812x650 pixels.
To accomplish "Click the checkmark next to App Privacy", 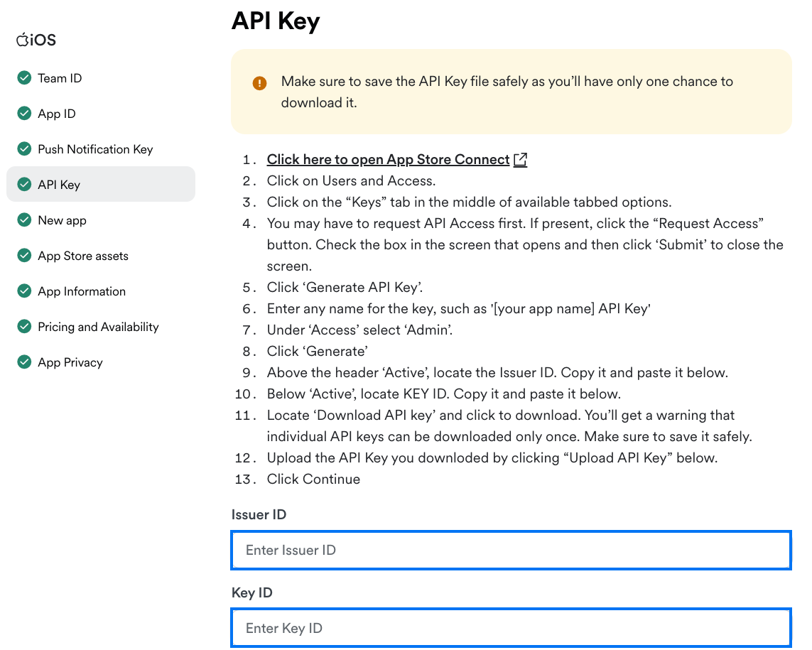I will coord(24,362).
